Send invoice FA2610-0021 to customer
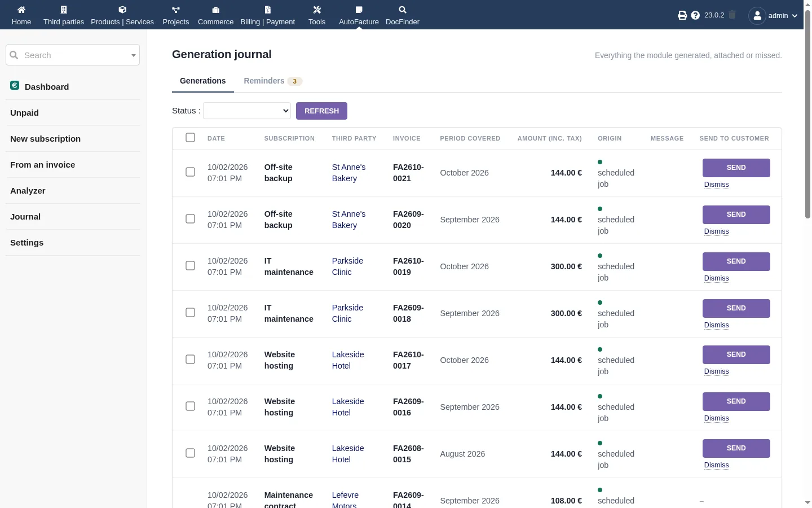Image resolution: width=812 pixels, height=508 pixels. [x=736, y=168]
